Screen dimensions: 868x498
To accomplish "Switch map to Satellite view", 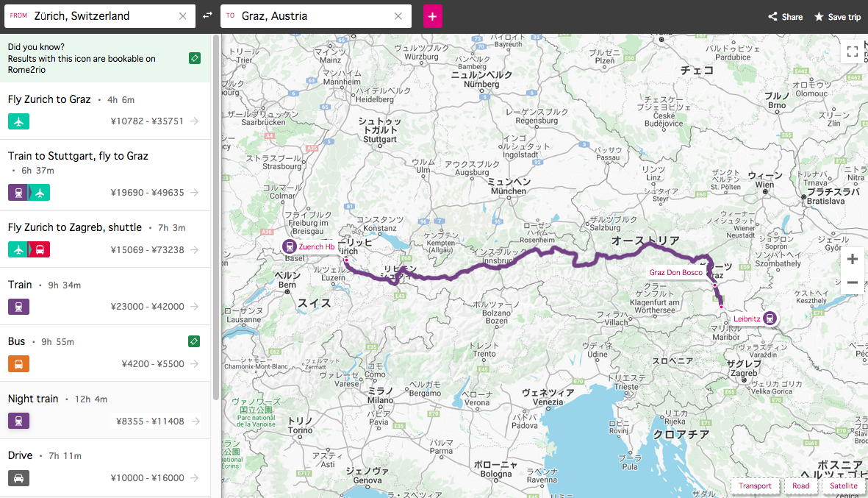I will point(844,485).
